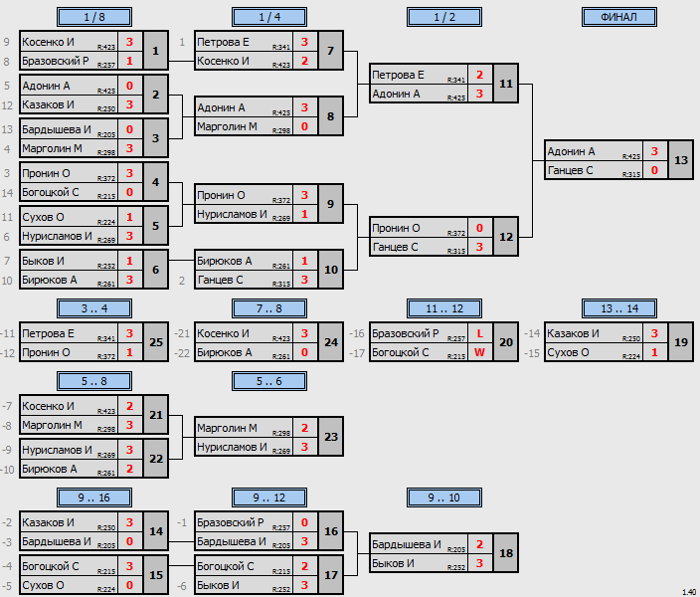Click the 13 .. 14 placement header
The image size is (700, 597).
pyautogui.click(x=619, y=308)
